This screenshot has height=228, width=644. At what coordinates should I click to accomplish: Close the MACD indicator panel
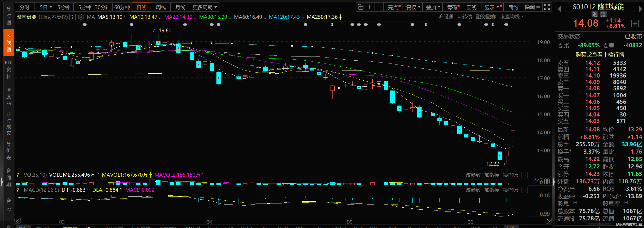[524, 190]
